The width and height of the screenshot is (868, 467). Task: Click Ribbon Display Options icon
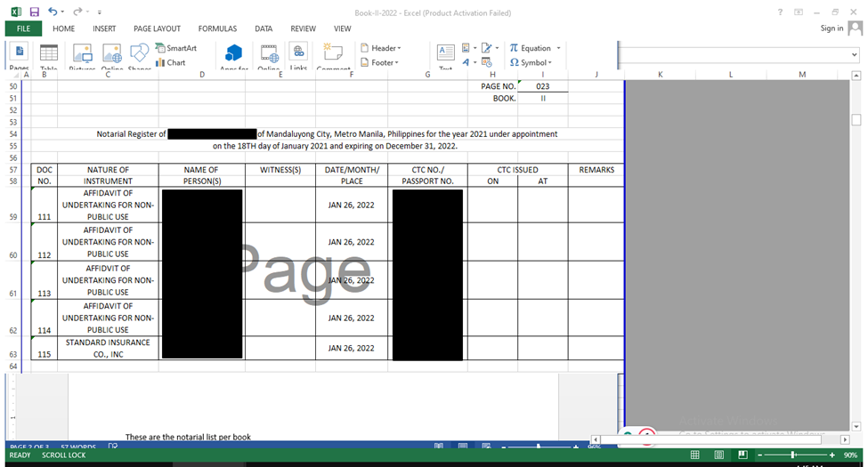(x=799, y=12)
